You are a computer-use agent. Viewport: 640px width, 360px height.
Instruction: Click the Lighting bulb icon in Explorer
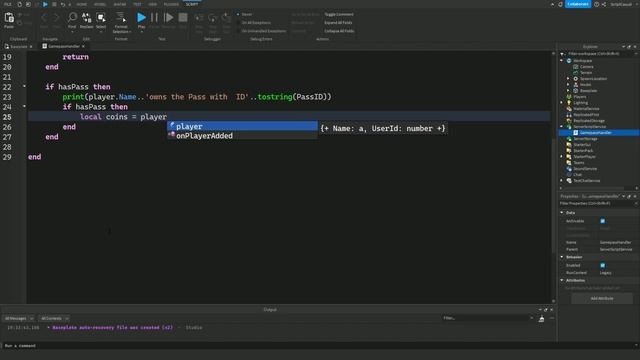[x=569, y=102]
